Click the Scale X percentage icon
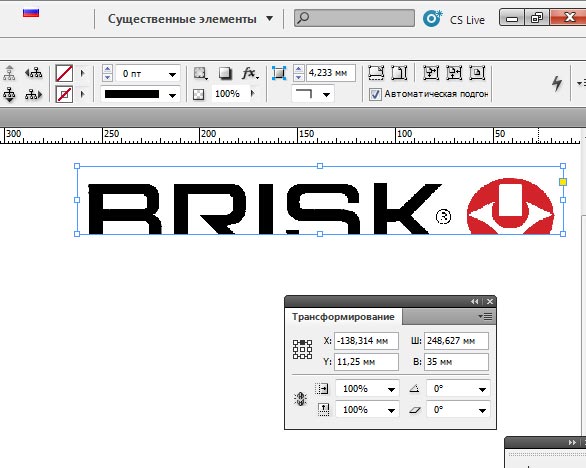The image size is (586, 468). tap(322, 388)
